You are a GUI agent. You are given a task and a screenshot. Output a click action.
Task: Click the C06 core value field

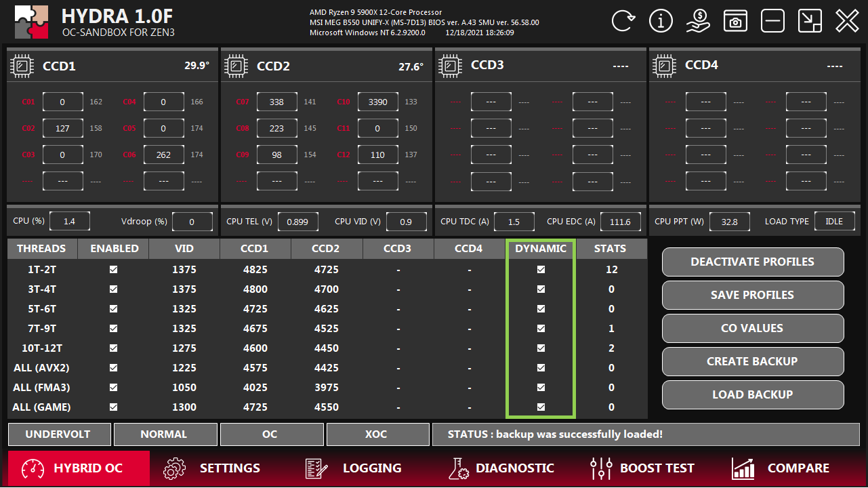(x=164, y=155)
